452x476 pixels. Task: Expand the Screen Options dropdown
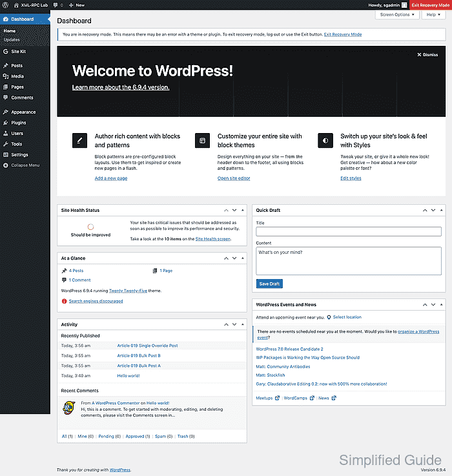coord(396,14)
